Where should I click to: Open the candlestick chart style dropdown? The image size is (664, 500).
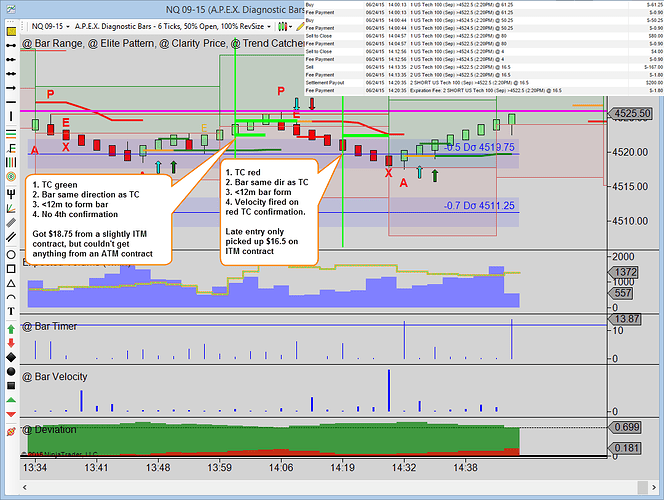pyautogui.click(x=285, y=27)
